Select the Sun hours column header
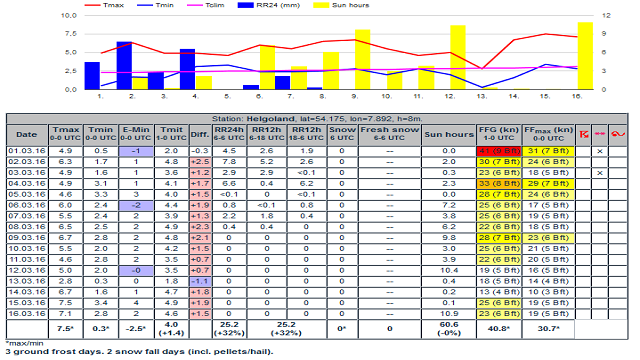 tap(449, 135)
